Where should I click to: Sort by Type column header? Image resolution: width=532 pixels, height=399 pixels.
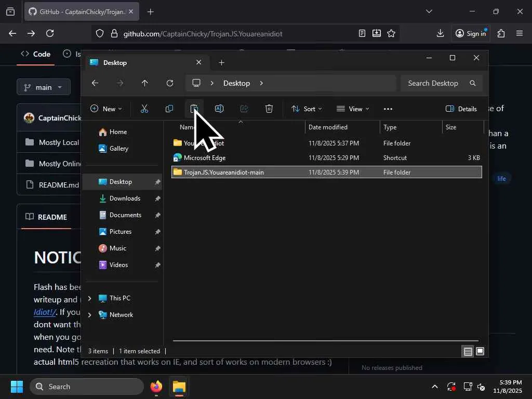pyautogui.click(x=411, y=127)
